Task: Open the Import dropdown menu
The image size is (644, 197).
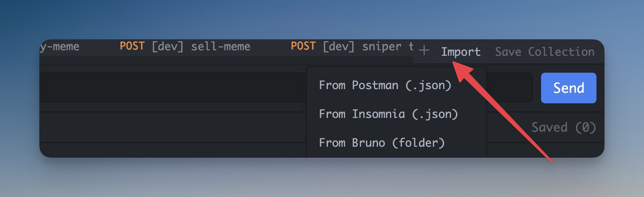Action: (x=461, y=52)
